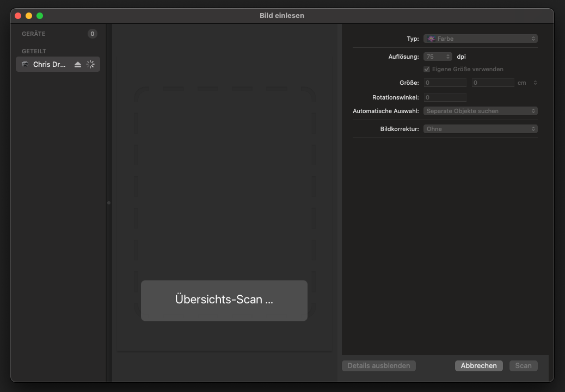Click the scanner device icon beside Chris Dr...
This screenshot has height=392, width=565.
pos(25,64)
